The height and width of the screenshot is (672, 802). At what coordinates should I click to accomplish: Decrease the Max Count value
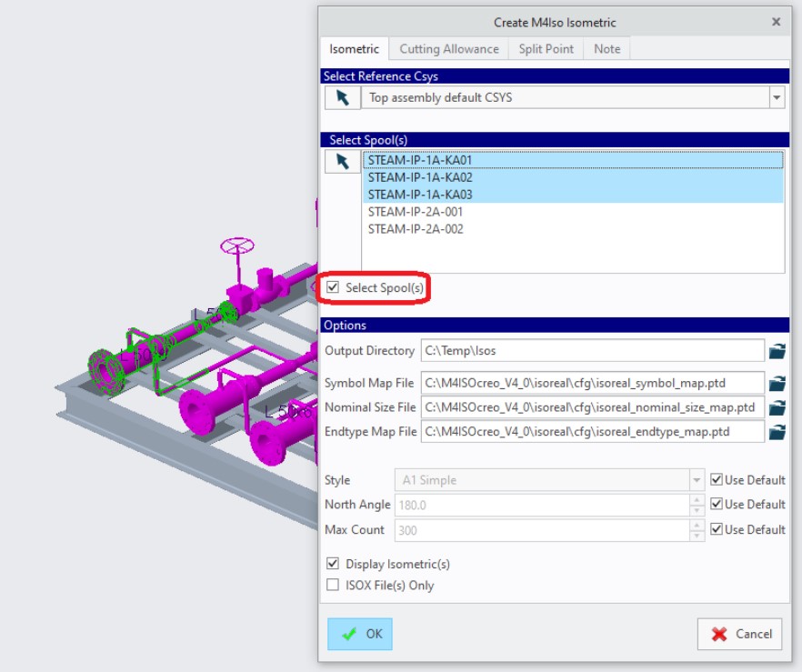click(697, 536)
